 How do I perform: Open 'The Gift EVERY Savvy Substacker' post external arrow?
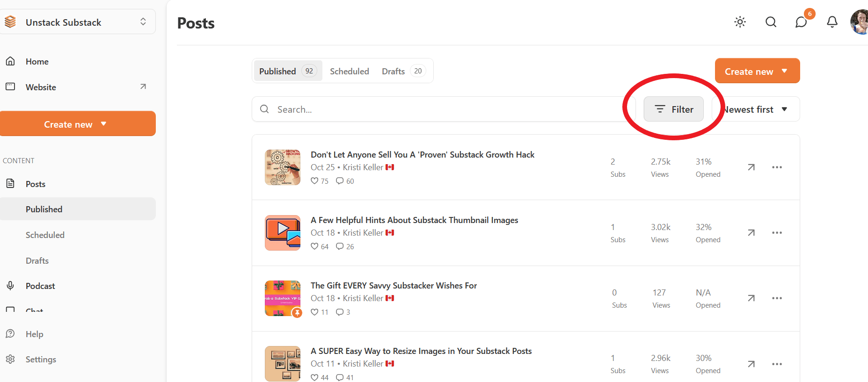tap(751, 298)
